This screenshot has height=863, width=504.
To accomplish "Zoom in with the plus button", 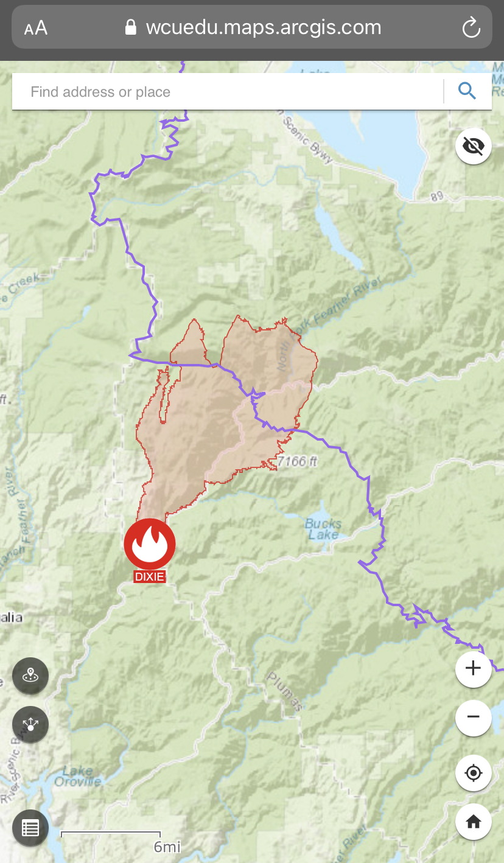I will (x=474, y=668).
